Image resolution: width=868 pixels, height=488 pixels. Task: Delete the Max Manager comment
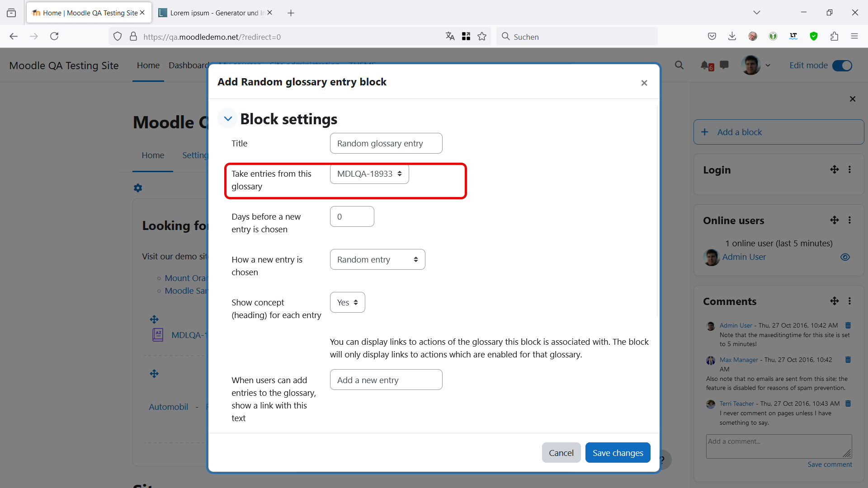[848, 360]
